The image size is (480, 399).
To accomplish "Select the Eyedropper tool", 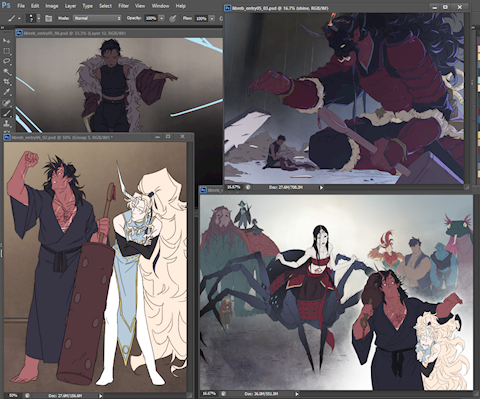I will tap(6, 92).
